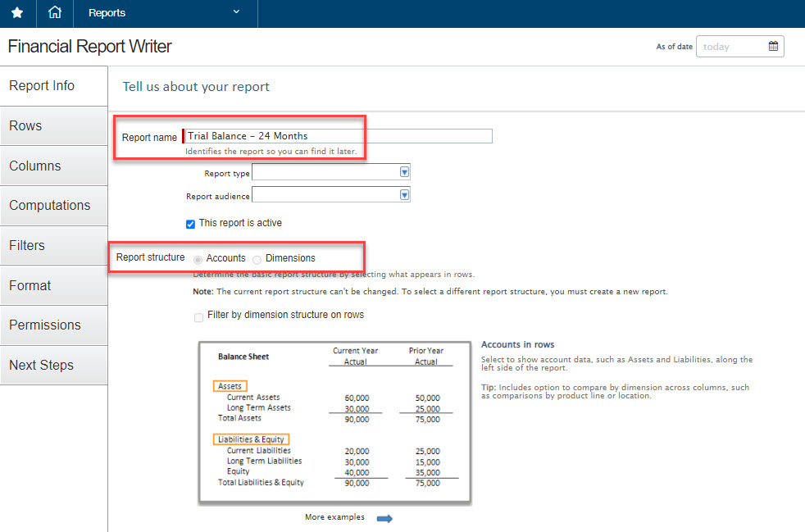Open the calendar date picker icon
Screen dimensions: 805x532
coord(772,47)
